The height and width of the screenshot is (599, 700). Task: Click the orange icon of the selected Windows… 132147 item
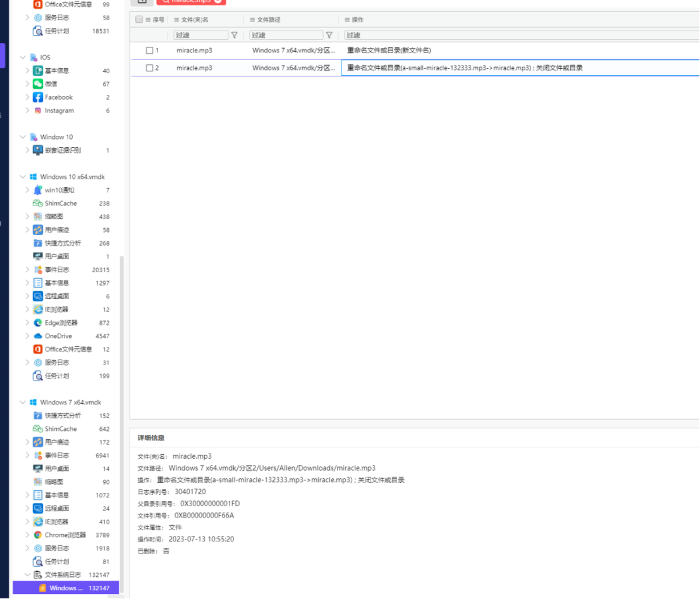42,588
